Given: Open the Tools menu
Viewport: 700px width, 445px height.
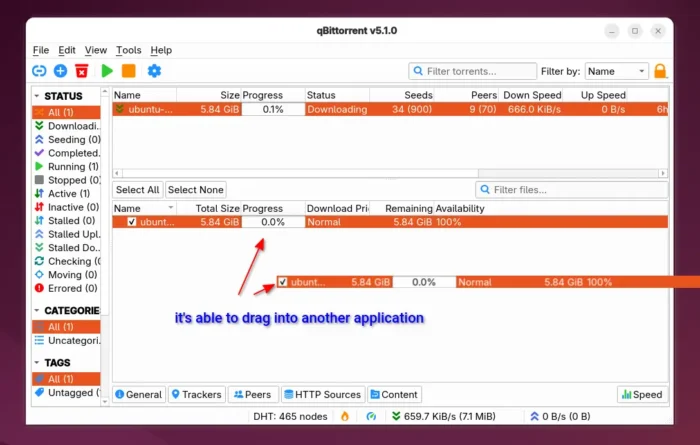Looking at the screenshot, I should (x=129, y=50).
